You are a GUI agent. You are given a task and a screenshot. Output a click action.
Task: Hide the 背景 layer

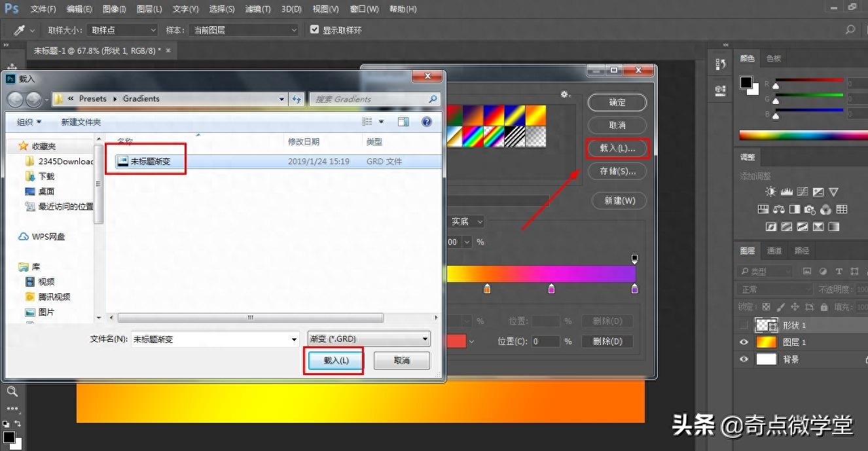pyautogui.click(x=744, y=359)
